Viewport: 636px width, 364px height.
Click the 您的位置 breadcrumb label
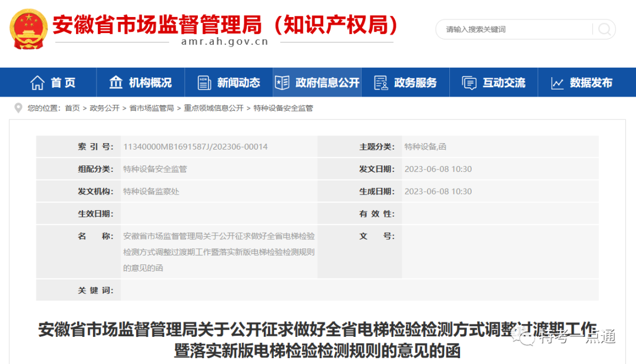[x=44, y=108]
